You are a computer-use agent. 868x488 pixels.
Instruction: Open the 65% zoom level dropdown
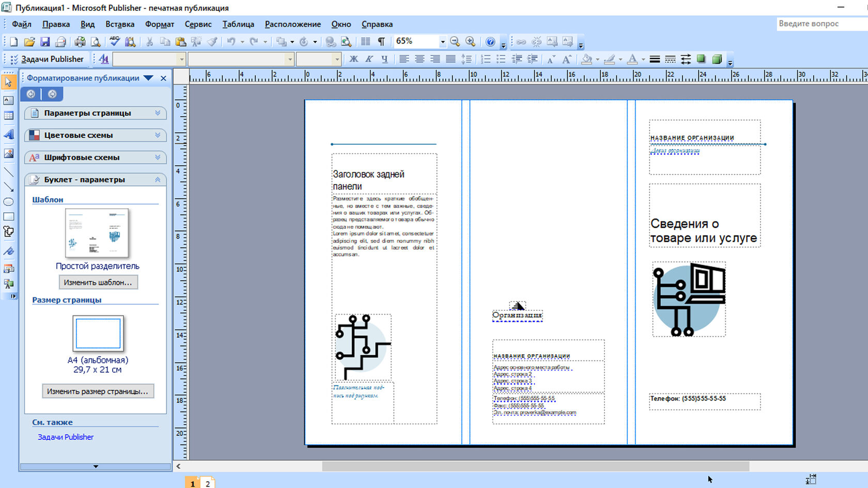point(443,42)
